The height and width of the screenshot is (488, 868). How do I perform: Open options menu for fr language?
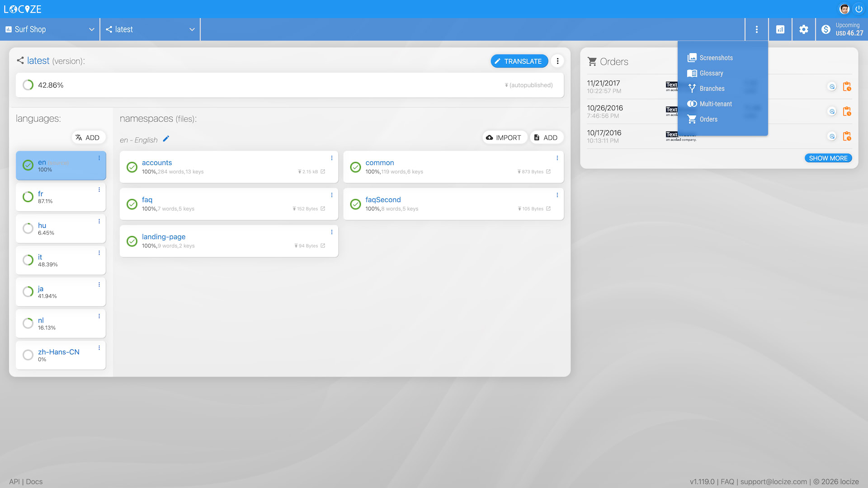(x=99, y=190)
